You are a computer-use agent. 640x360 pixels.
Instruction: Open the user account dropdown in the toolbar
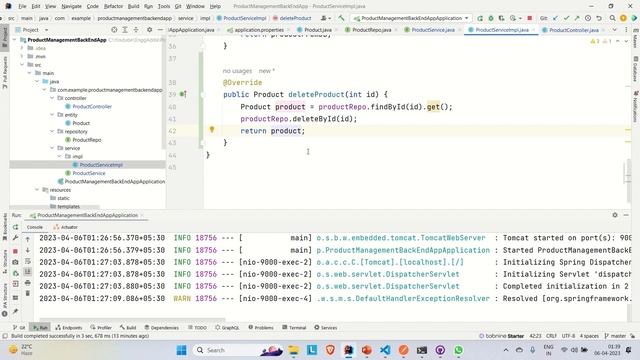326,18
